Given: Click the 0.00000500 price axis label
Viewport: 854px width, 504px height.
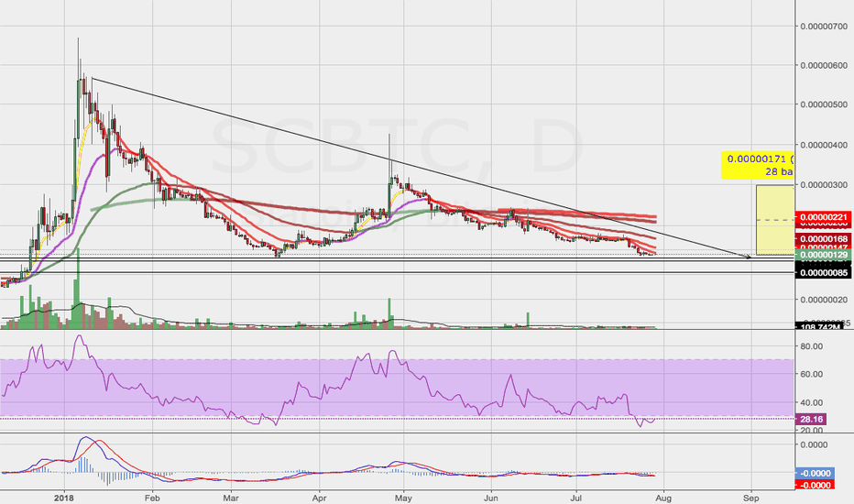Looking at the screenshot, I should (824, 104).
